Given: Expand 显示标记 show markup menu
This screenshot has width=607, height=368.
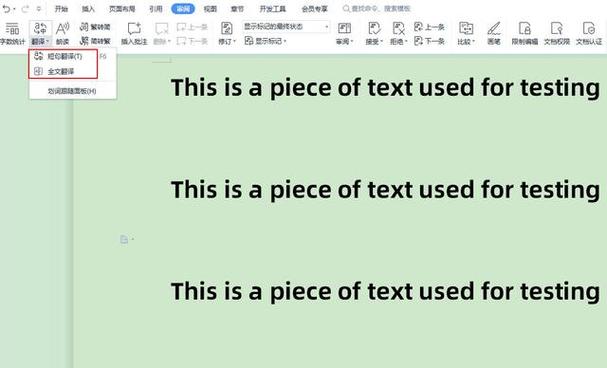Looking at the screenshot, I should tap(265, 41).
